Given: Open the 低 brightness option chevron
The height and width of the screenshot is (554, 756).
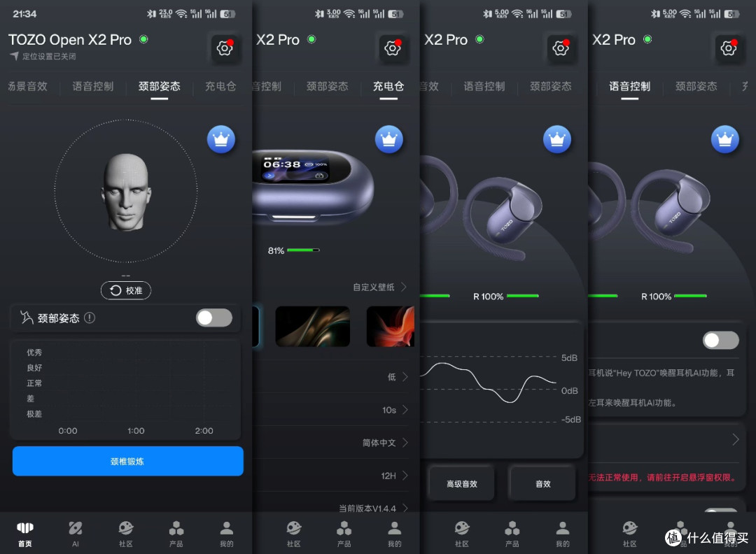Looking at the screenshot, I should pos(405,377).
